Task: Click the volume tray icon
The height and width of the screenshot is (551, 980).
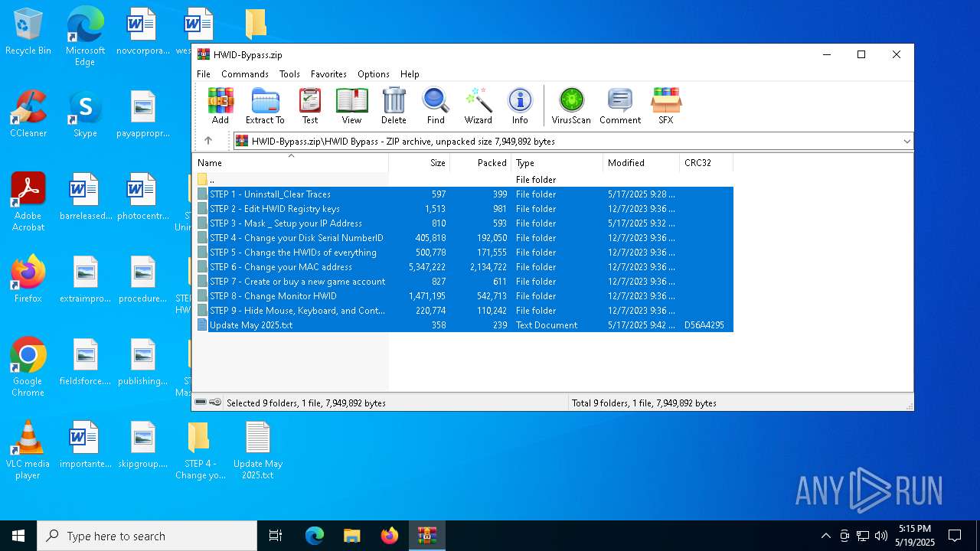Action: [x=881, y=536]
